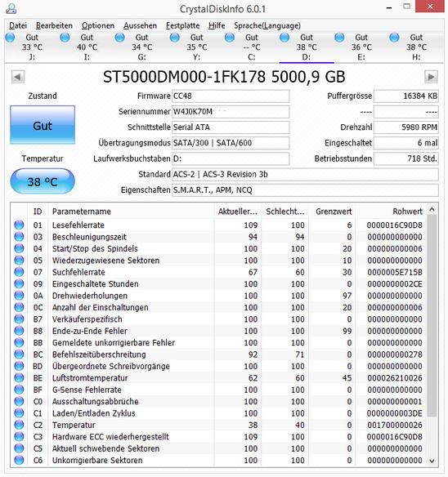Click the Seriennummer field
This screenshot has width=448, height=477.
(231, 112)
